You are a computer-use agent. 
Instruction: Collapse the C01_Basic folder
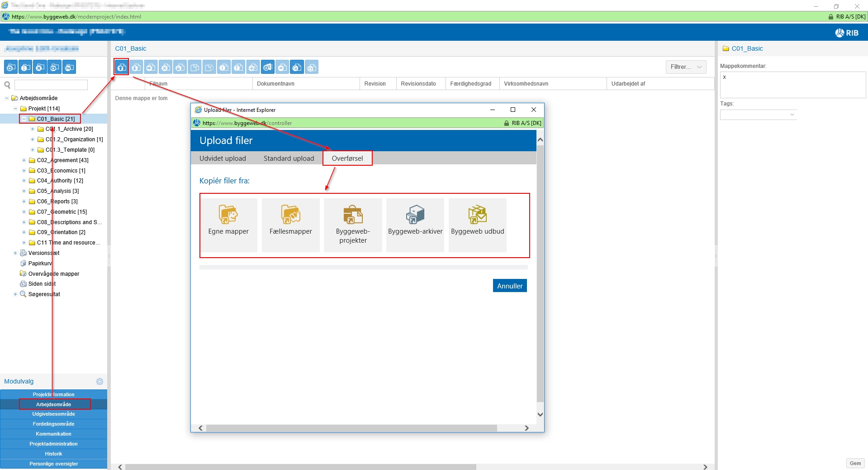pyautogui.click(x=24, y=119)
